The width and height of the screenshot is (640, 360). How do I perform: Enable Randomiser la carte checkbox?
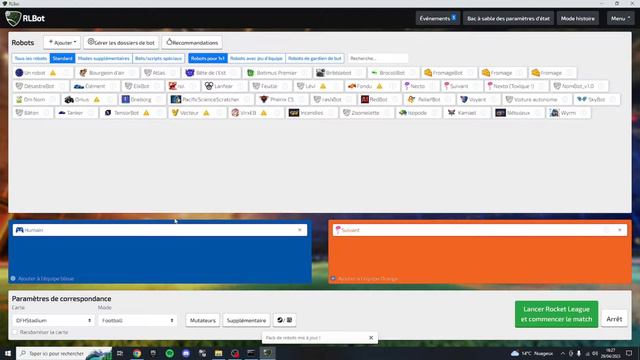pos(15,332)
